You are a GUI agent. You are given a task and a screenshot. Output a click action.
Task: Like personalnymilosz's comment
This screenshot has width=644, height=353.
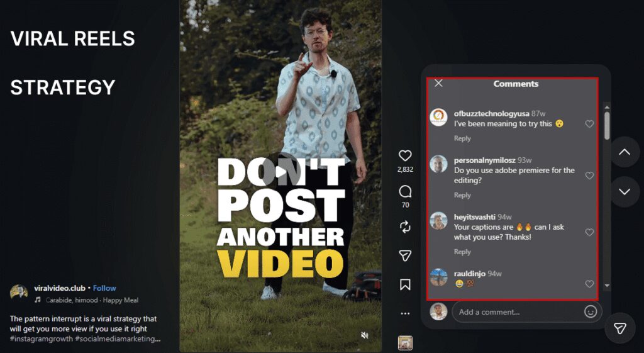point(589,176)
